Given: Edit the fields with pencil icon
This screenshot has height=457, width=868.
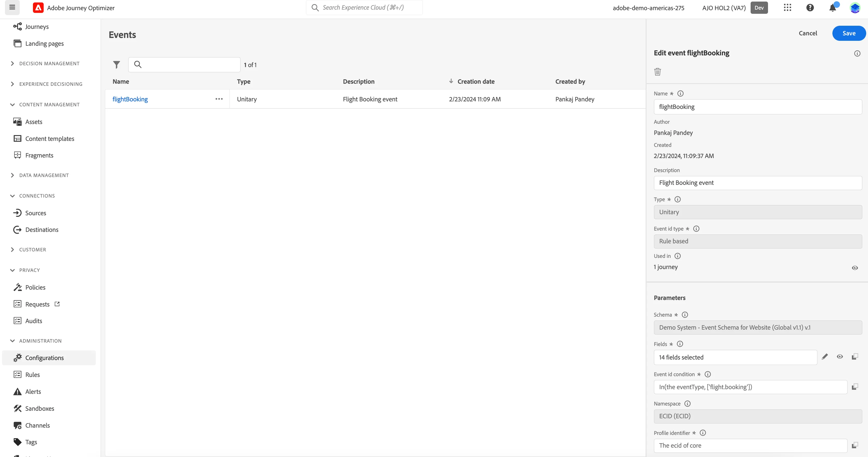Looking at the screenshot, I should (825, 356).
